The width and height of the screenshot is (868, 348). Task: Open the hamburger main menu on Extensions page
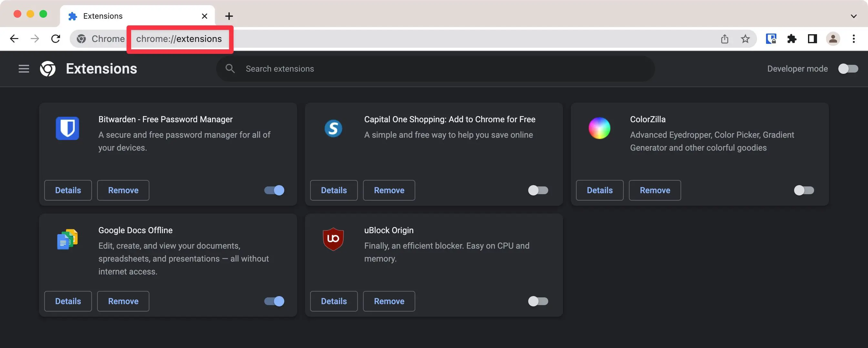[24, 69]
